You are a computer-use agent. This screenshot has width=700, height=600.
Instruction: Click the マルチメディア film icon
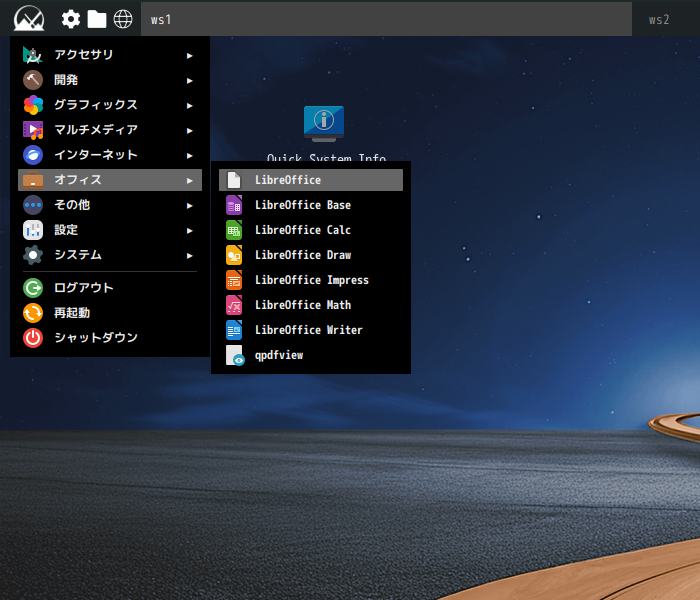click(x=33, y=130)
